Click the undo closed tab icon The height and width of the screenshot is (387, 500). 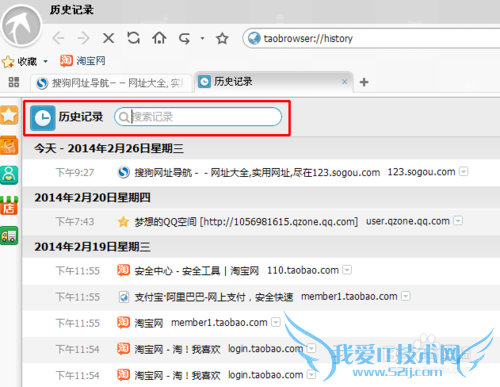click(184, 38)
